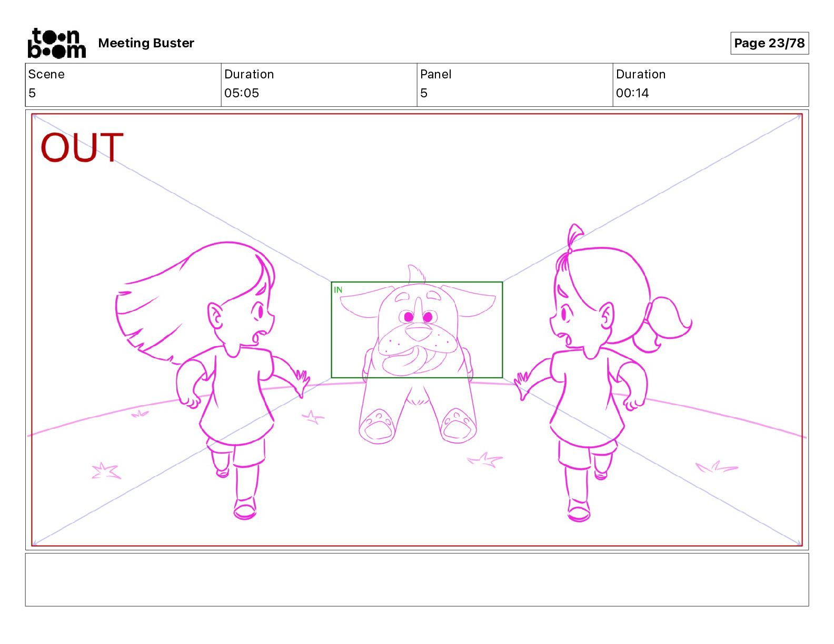This screenshot has width=834, height=644.
Task: Select the 'Scene' header label
Action: point(46,74)
